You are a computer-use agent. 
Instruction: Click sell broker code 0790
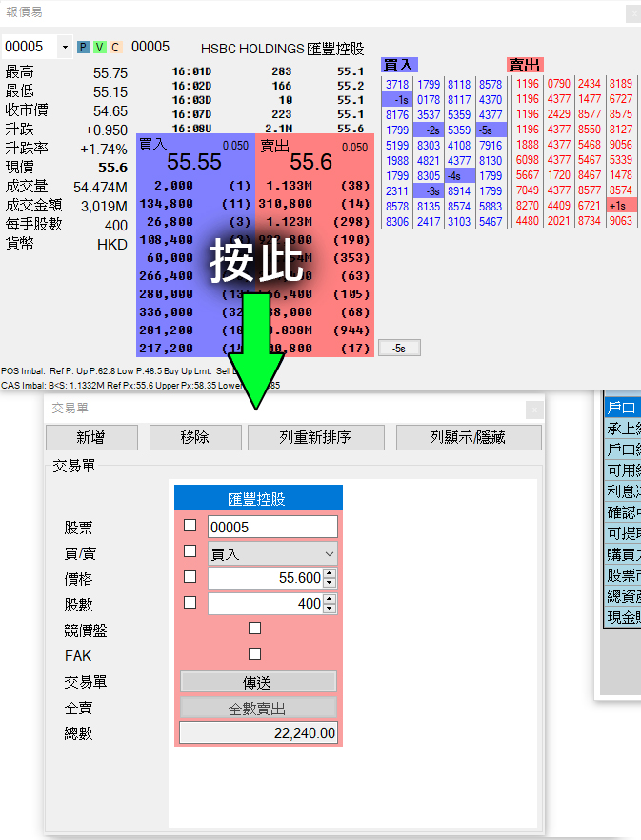pos(559,84)
